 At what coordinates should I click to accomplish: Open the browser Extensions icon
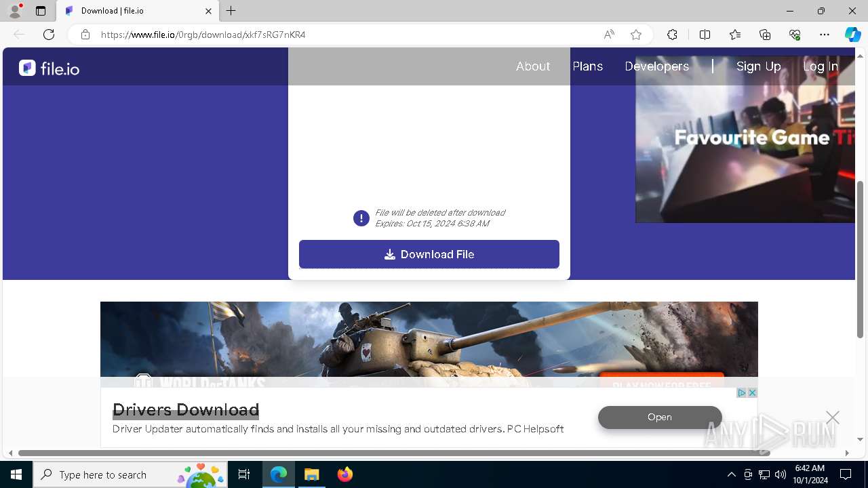tap(672, 35)
